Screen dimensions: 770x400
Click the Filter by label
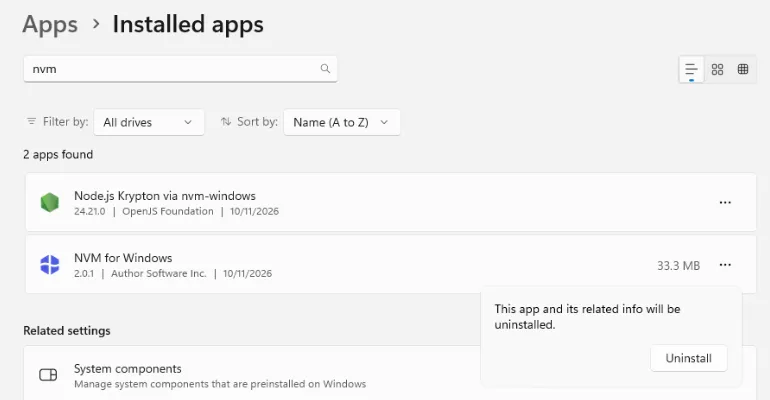pyautogui.click(x=65, y=121)
